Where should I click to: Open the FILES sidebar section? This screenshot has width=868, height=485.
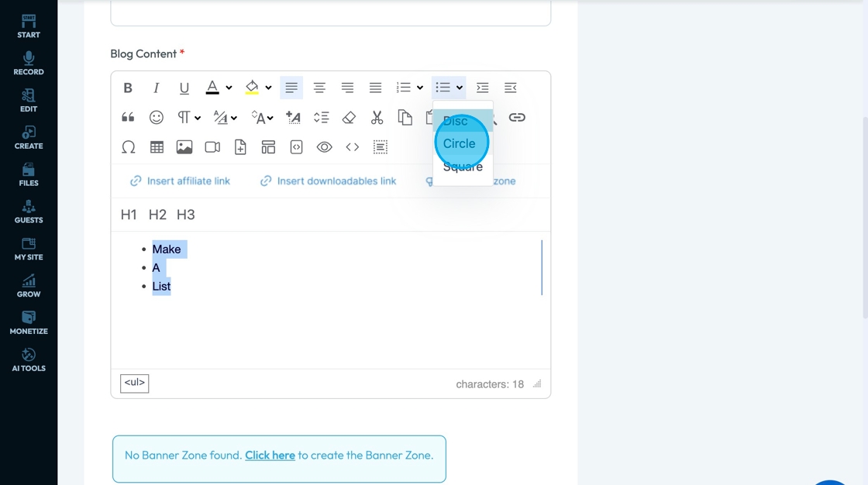pos(29,174)
